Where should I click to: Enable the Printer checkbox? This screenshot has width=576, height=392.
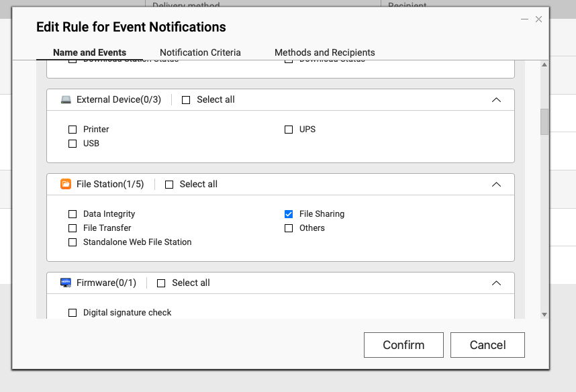coord(73,129)
